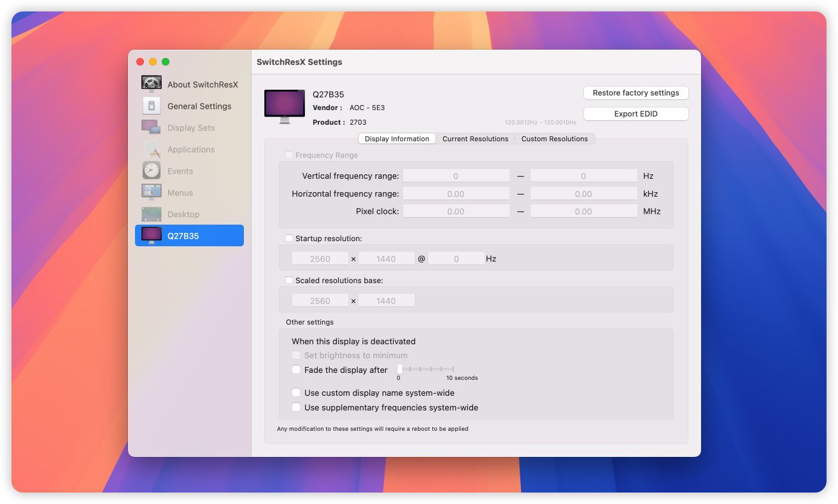This screenshot has width=838, height=504.
Task: Click the fade display seconds slider
Action: click(426, 369)
